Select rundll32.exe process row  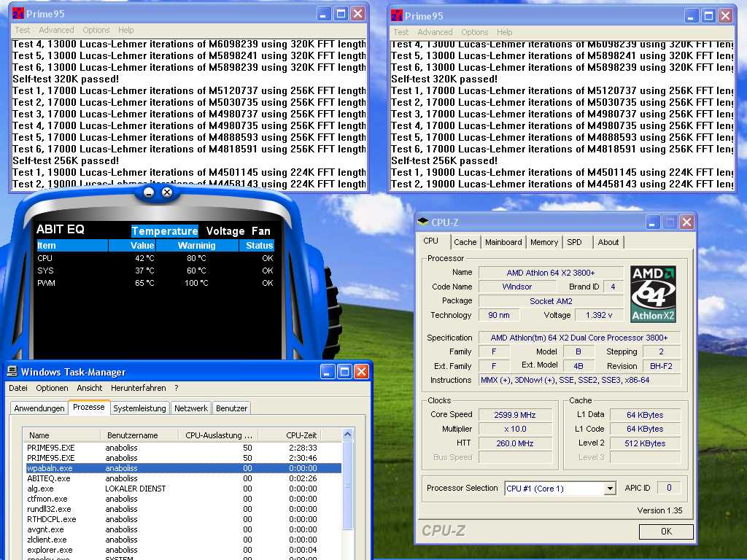183,509
